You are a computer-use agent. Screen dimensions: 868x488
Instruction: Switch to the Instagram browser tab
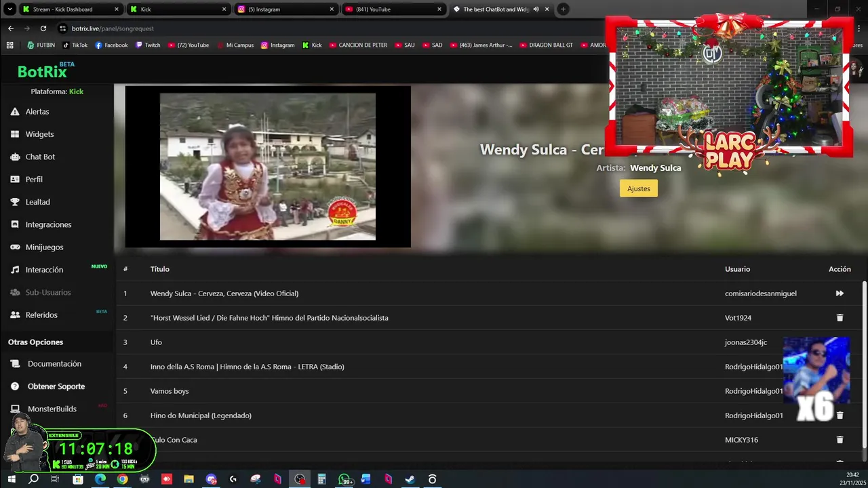pyautogui.click(x=285, y=9)
